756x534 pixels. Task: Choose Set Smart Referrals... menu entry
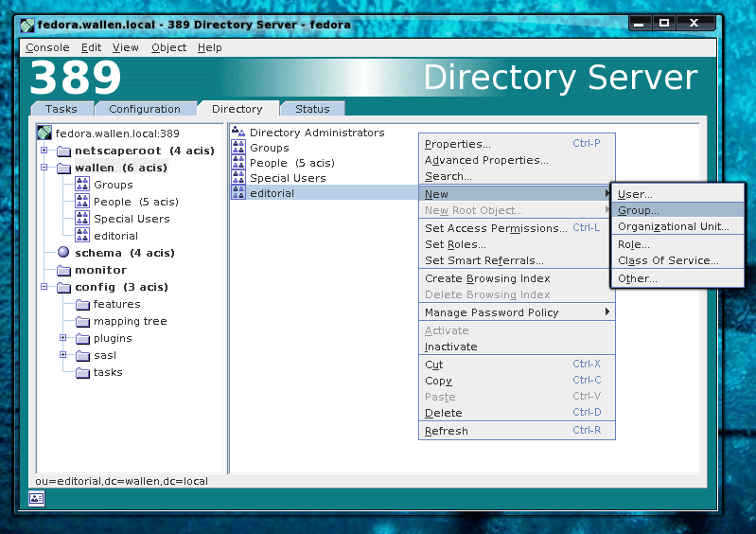[x=517, y=260]
